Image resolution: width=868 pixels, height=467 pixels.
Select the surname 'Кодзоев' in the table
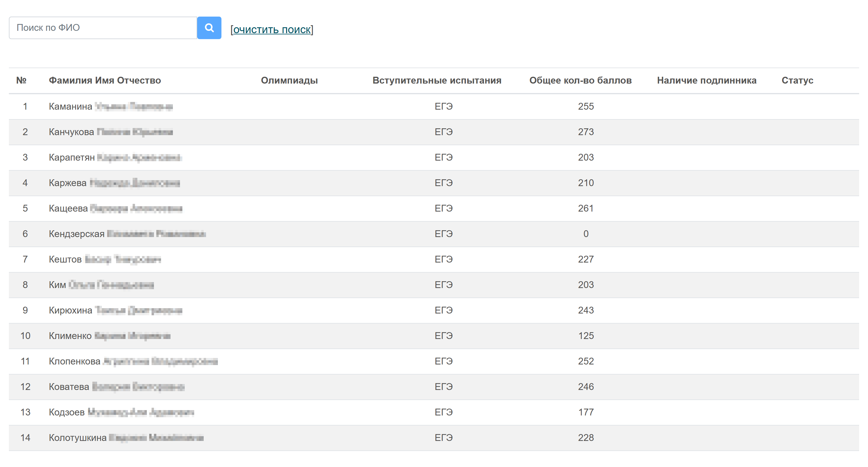67,412
